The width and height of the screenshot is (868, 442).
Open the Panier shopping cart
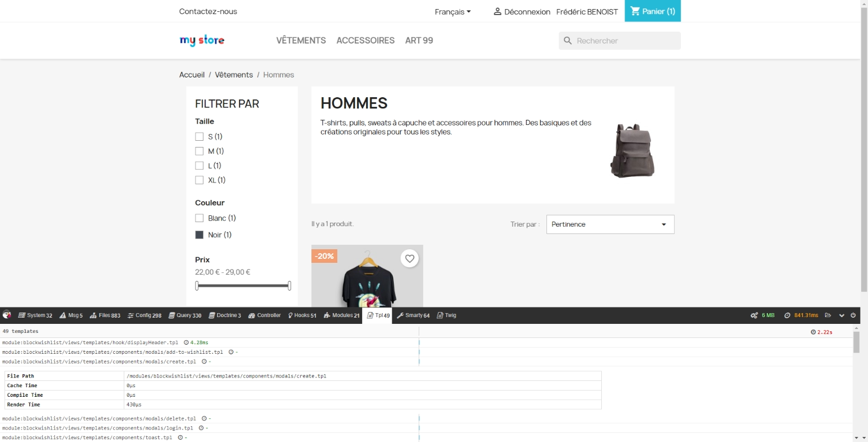point(653,11)
